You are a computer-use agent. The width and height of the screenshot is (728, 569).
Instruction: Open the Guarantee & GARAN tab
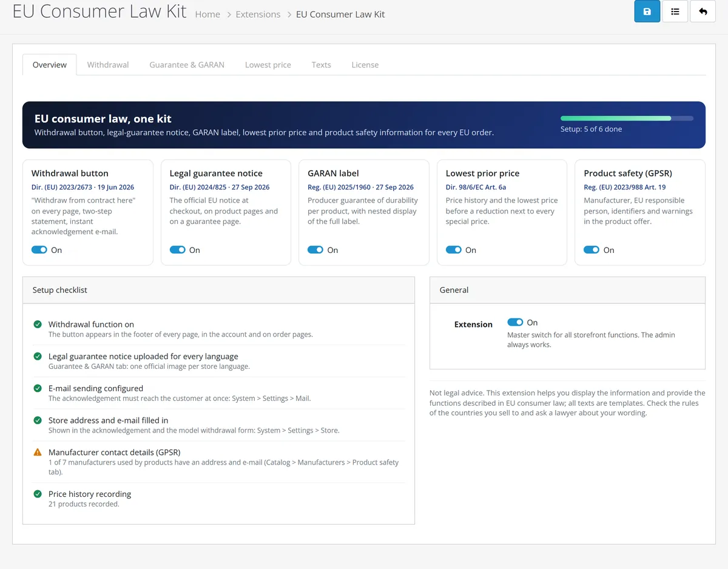(187, 65)
